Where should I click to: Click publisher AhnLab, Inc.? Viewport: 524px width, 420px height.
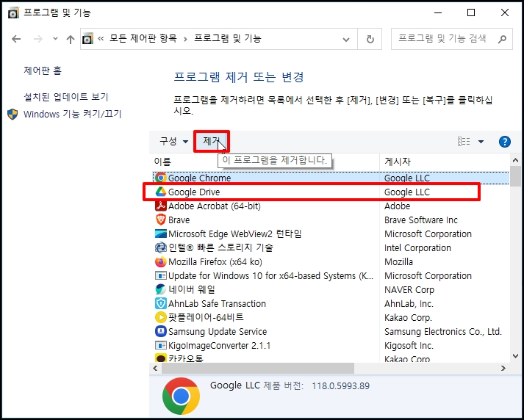[x=409, y=304]
